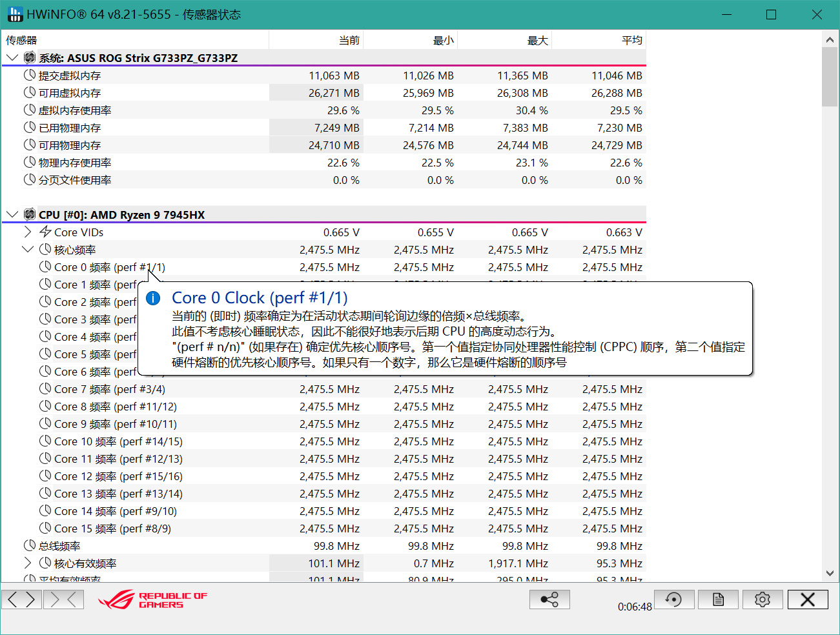
Task: Click the Core 5 频率 sensor icon
Action: click(45, 354)
